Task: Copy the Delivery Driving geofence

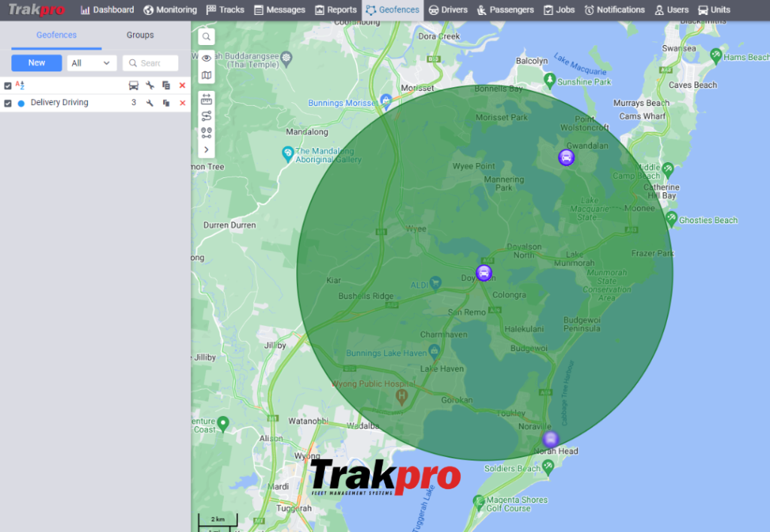Action: (165, 103)
